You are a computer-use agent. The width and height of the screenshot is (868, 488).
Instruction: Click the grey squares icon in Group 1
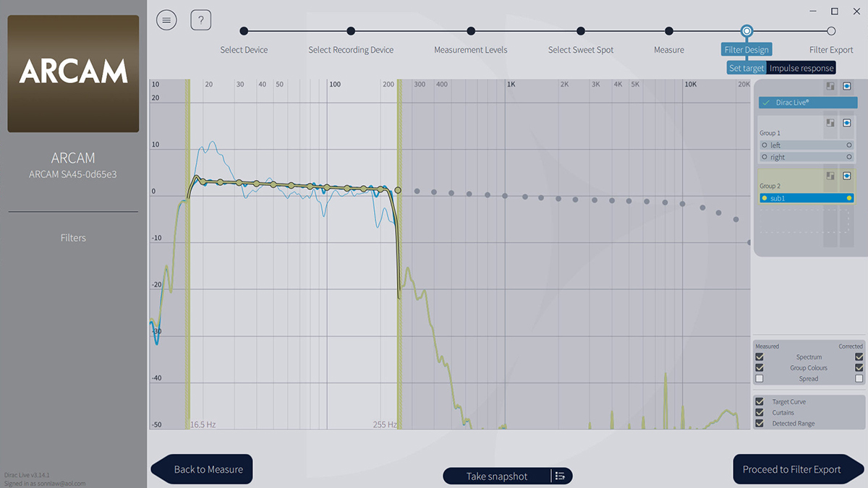(830, 123)
